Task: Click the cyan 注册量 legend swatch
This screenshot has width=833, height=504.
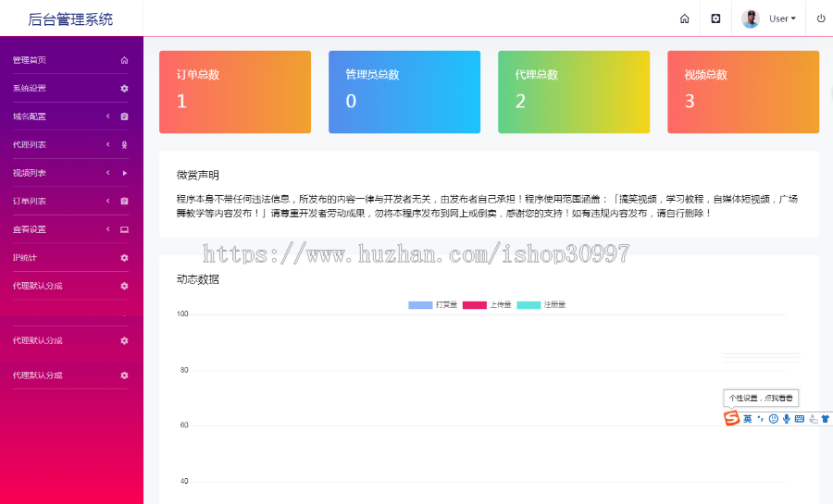Action: pyautogui.click(x=528, y=305)
